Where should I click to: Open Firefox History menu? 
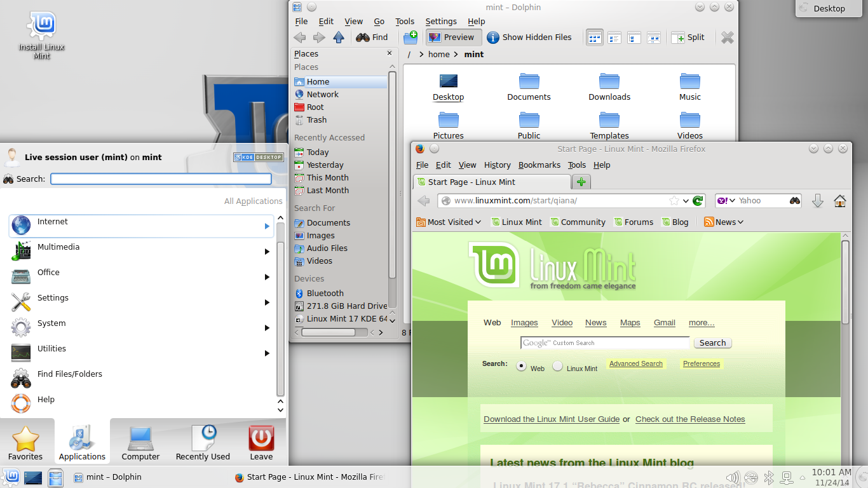pyautogui.click(x=497, y=165)
